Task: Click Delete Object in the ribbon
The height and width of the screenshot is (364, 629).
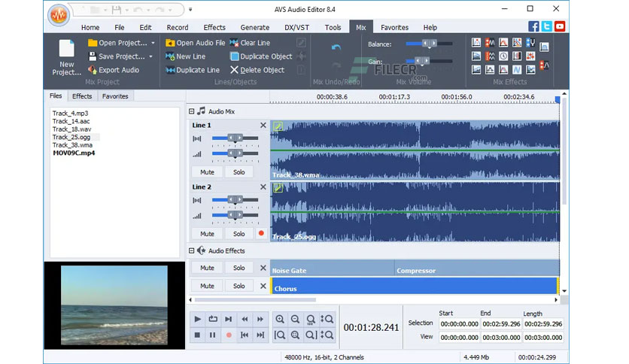Action: 257,70
